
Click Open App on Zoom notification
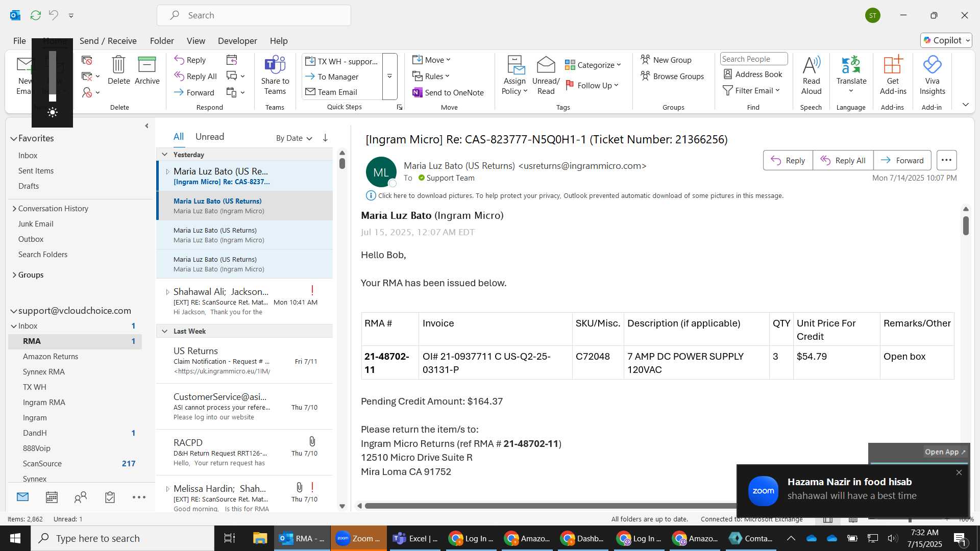click(945, 452)
